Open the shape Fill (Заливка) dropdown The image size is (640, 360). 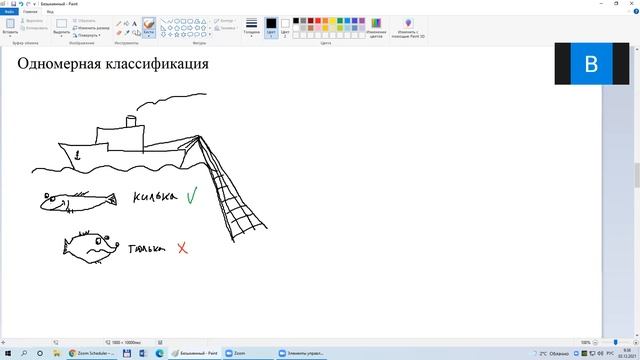click(x=225, y=28)
